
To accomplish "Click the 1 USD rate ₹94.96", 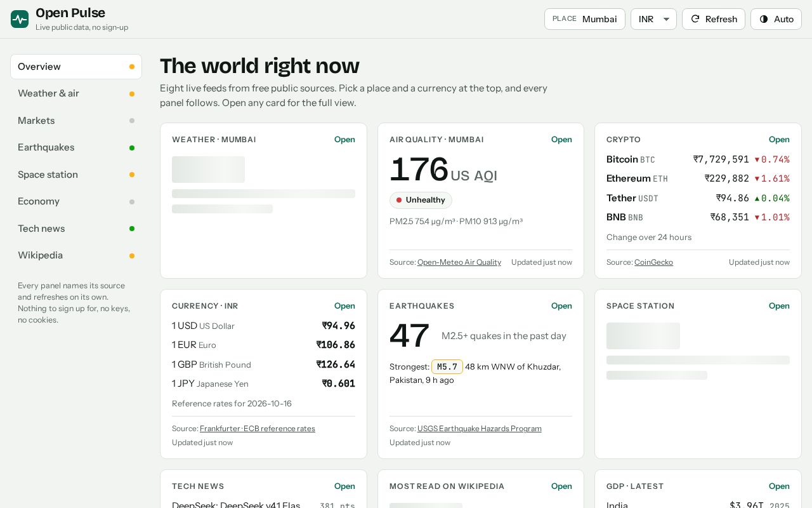I will point(339,326).
